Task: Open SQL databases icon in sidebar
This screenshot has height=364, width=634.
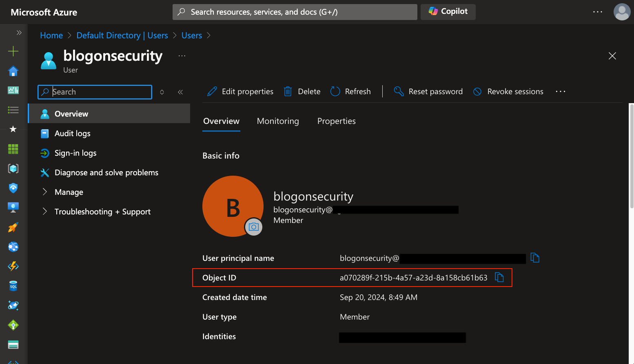Action: tap(13, 286)
